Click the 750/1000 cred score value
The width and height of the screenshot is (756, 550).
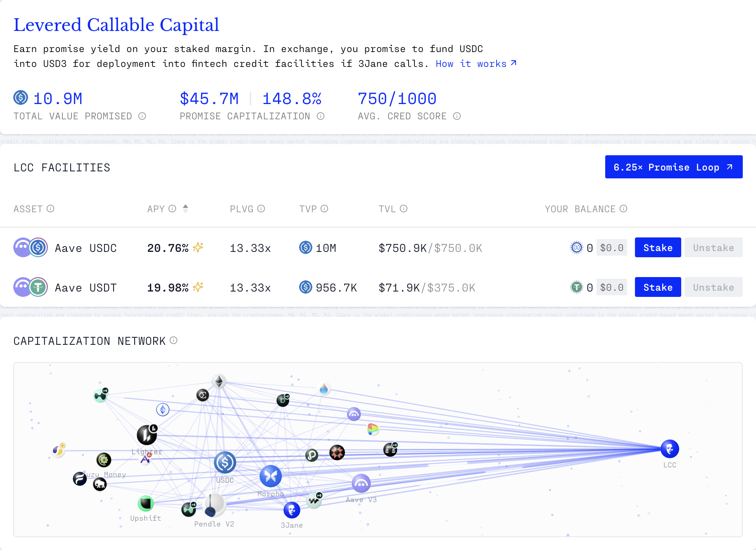397,99
